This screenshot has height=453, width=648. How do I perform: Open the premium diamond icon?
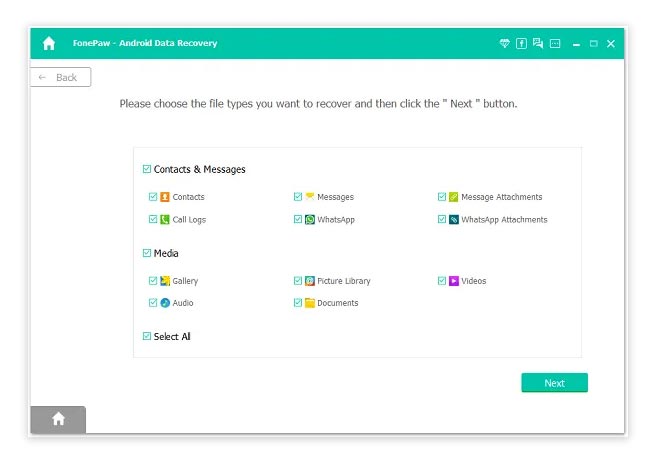[x=504, y=43]
